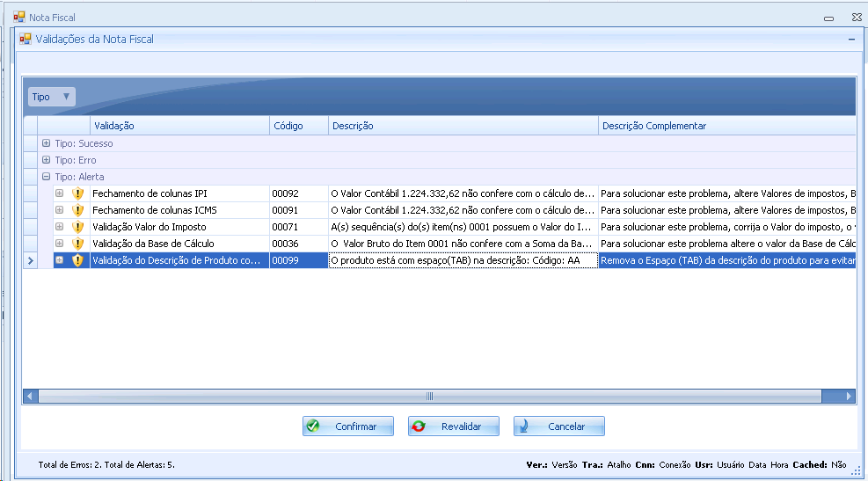
Task: Click the Nota Fiscal title bar icon
Action: (18, 17)
